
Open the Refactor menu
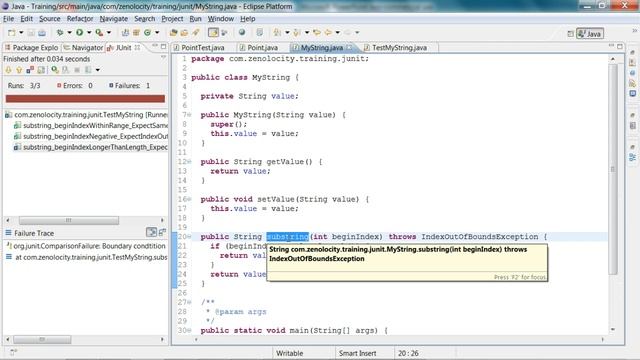coord(80,19)
